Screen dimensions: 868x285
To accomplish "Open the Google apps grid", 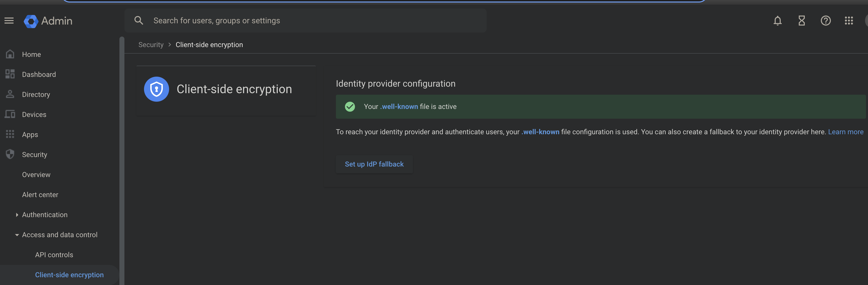I will [x=849, y=21].
